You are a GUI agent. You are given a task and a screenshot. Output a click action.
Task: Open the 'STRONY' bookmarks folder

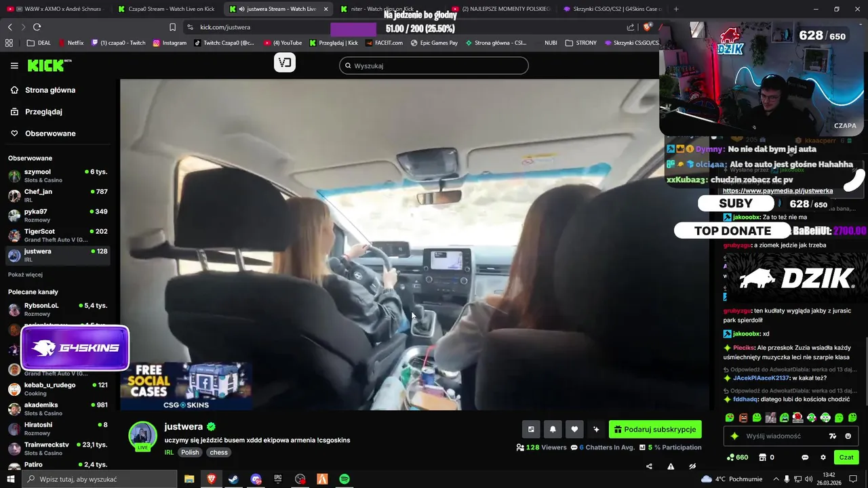581,43
